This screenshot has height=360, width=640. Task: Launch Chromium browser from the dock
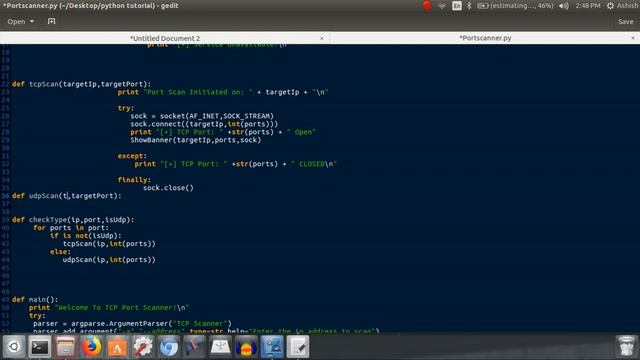(169, 347)
